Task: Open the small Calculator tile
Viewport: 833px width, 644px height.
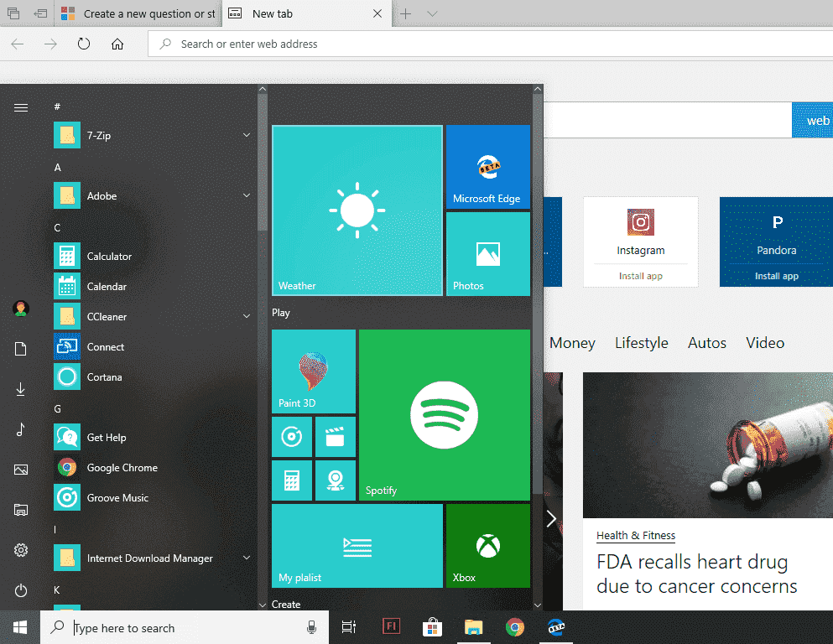Action: [x=292, y=480]
